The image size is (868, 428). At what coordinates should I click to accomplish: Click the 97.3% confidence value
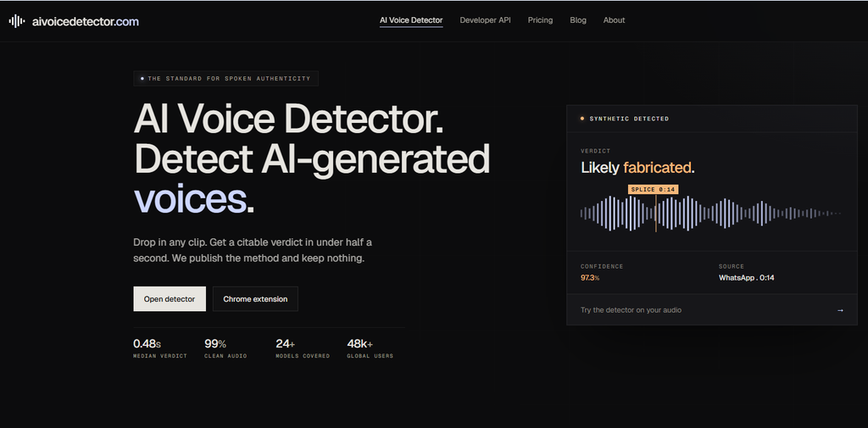(x=590, y=278)
